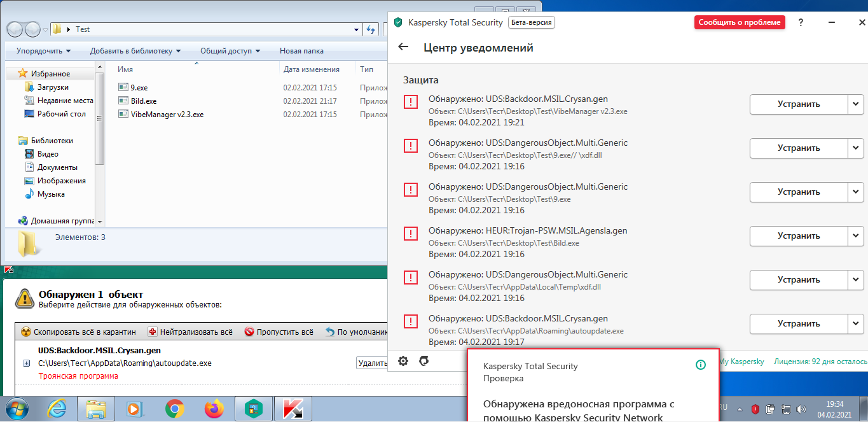
Task: Open Windows Explorer taskbar icon
Action: coord(95,408)
